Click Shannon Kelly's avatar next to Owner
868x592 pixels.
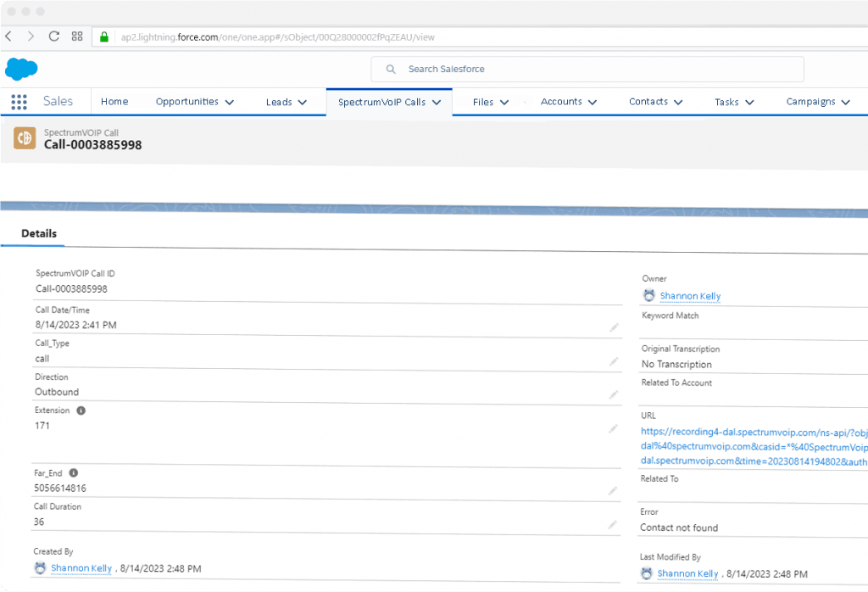pos(648,295)
